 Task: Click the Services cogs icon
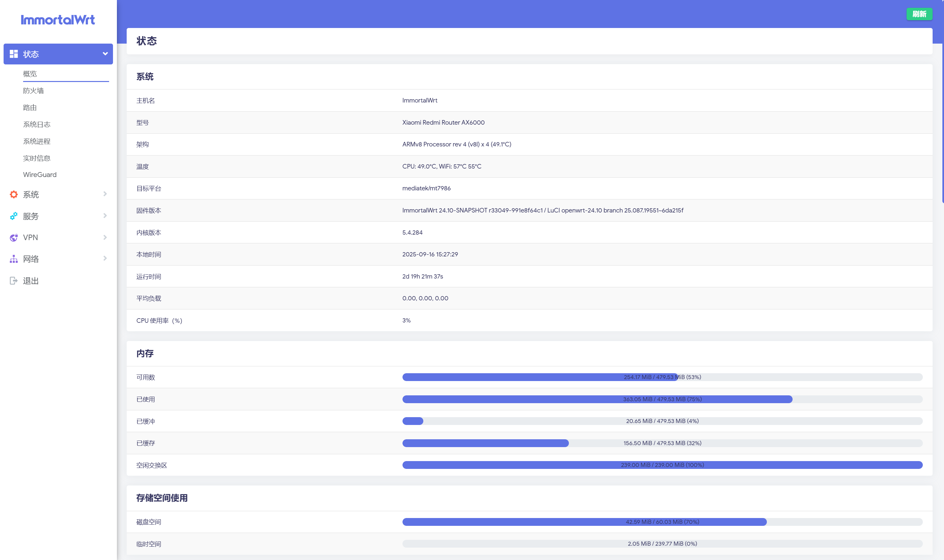14,216
